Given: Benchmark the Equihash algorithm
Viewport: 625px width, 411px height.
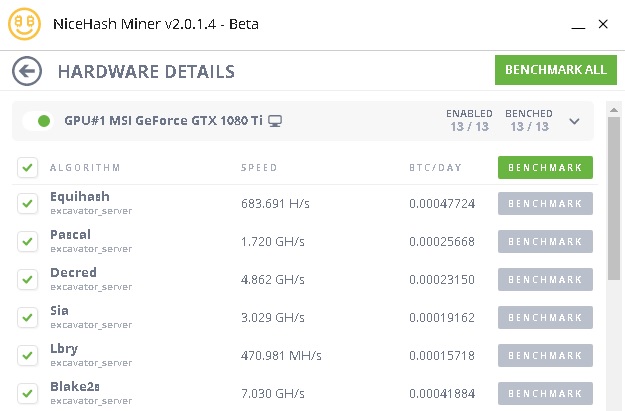Looking at the screenshot, I should (x=545, y=203).
